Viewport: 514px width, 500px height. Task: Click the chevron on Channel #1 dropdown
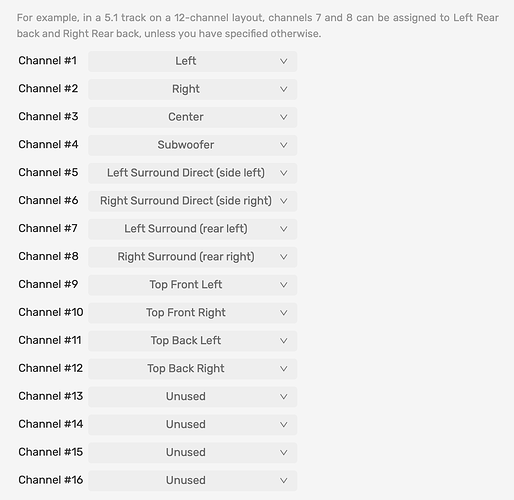pos(284,61)
